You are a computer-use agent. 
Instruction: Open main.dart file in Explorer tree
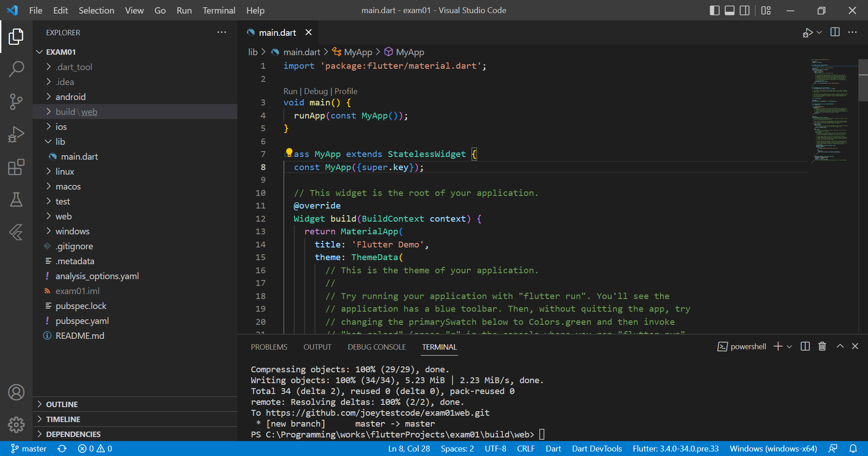pos(135,157)
